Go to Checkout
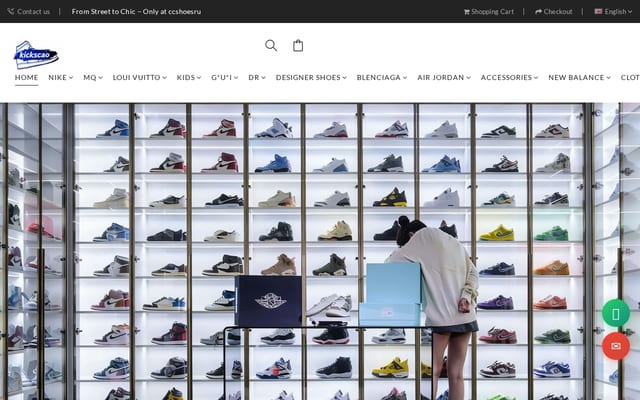 tap(558, 12)
